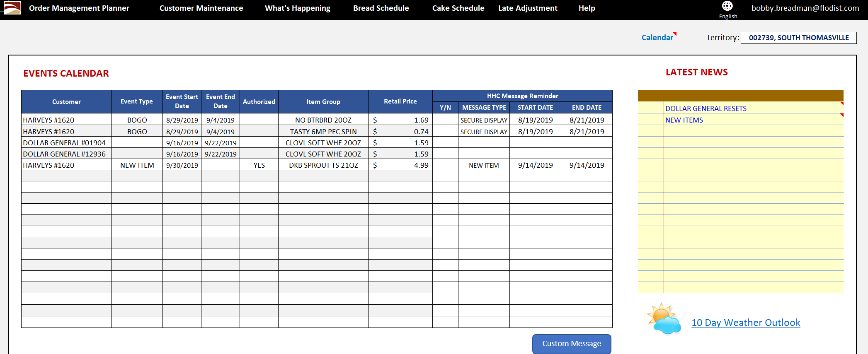Click the Order Management Planner title
The width and height of the screenshot is (868, 354).
pos(79,8)
